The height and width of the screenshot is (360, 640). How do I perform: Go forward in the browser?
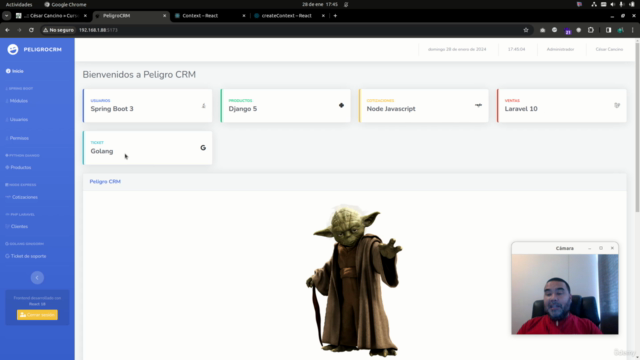pyautogui.click(x=19, y=30)
